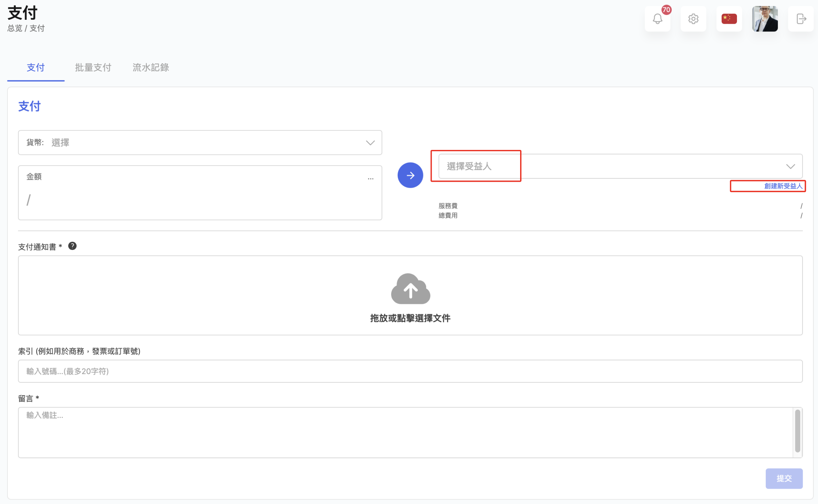Open the notifications bell icon
The image size is (818, 504).
coord(657,19)
